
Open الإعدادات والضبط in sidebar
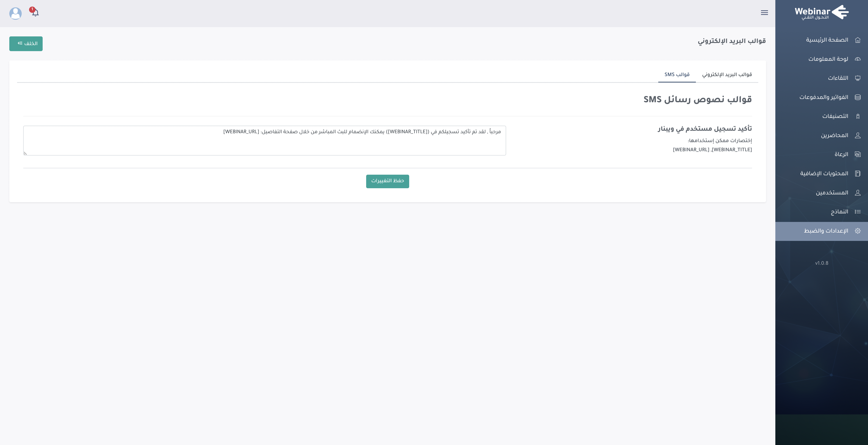pos(821,231)
